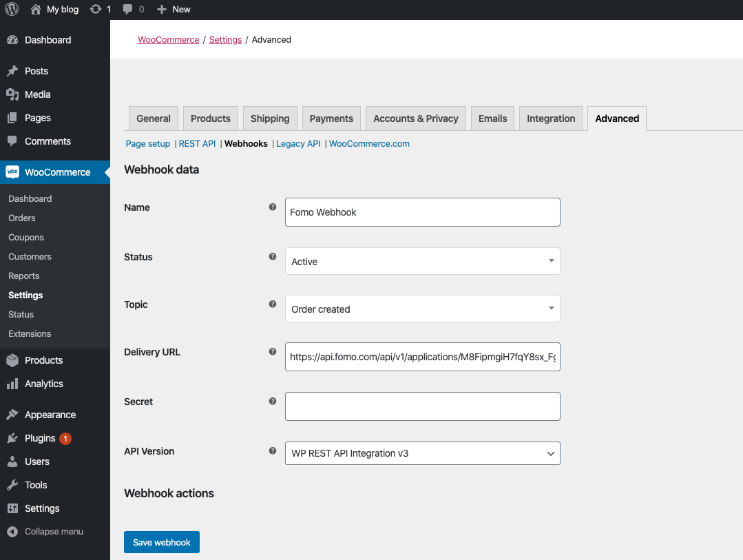Open the REST API sub-link
The width and height of the screenshot is (743, 560).
pyautogui.click(x=197, y=144)
